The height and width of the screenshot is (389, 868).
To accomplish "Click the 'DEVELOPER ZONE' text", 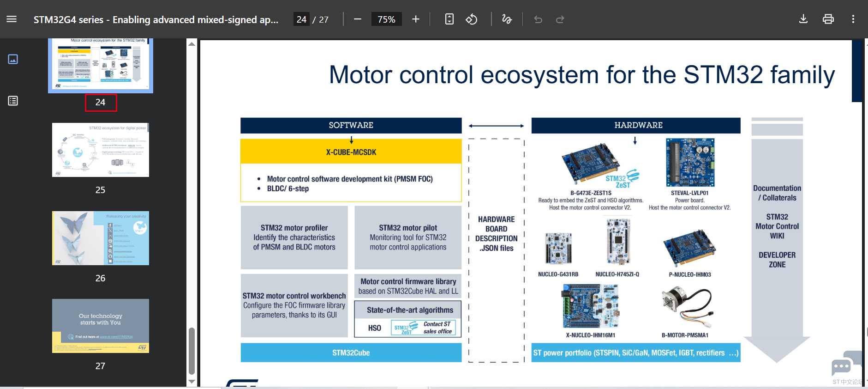I will click(x=777, y=260).
